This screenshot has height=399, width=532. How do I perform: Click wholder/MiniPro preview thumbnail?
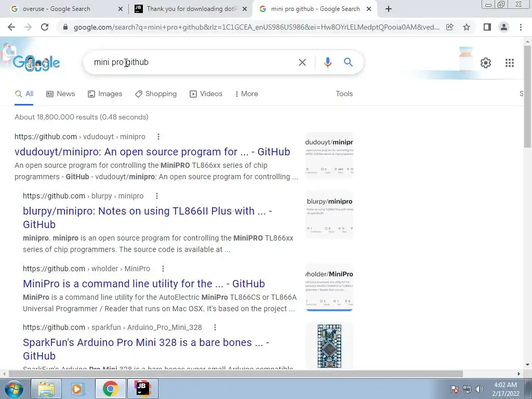[x=329, y=288]
